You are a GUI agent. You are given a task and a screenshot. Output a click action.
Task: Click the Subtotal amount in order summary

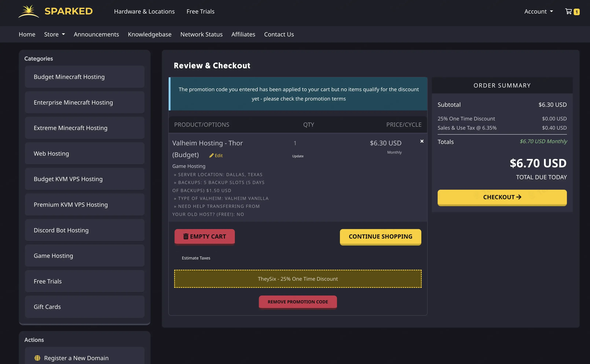[553, 105]
